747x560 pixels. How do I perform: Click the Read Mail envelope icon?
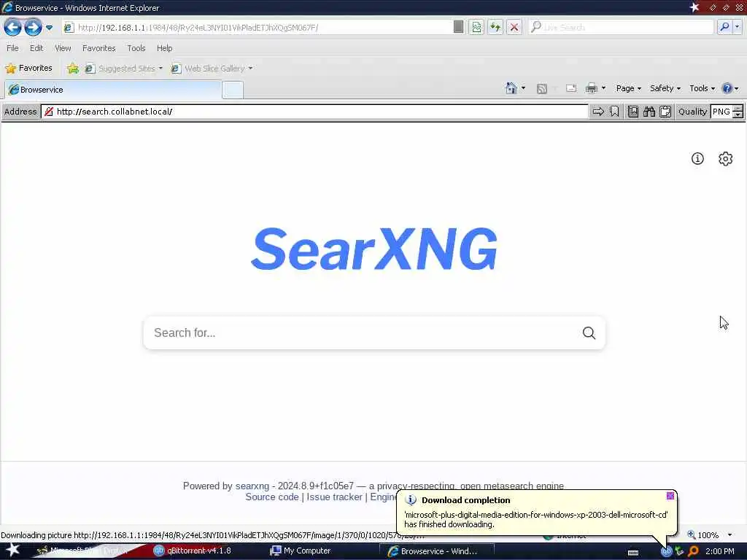tap(570, 88)
